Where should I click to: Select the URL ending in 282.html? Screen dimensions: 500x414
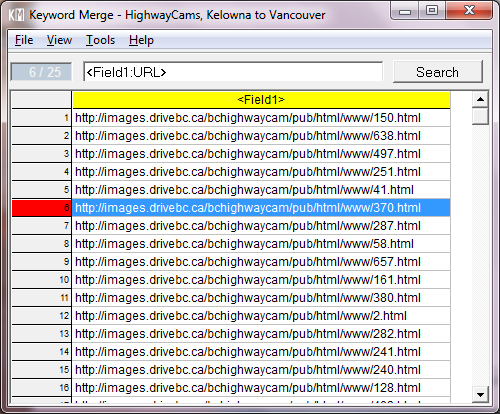(x=261, y=334)
